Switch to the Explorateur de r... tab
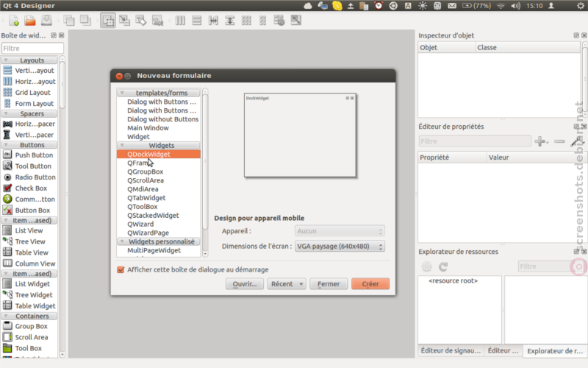588x368 pixels. 555,351
